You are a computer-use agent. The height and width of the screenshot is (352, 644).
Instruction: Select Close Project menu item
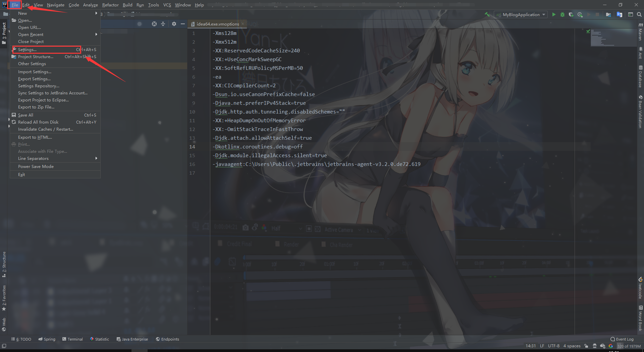55,42
